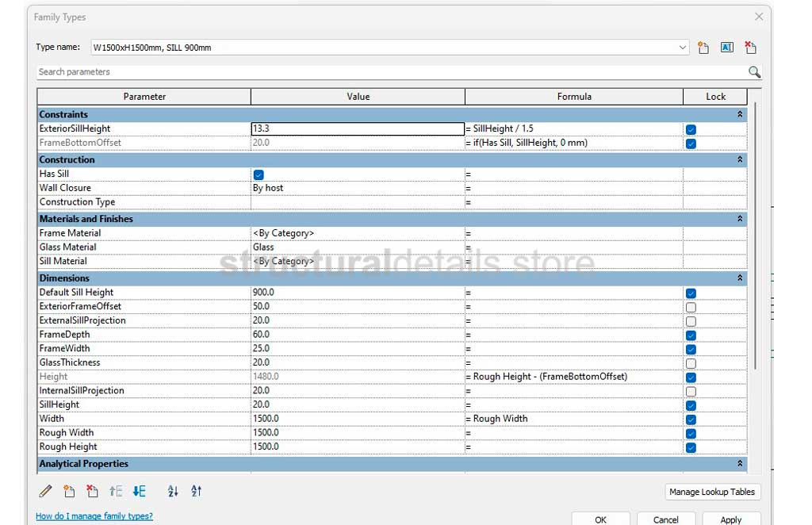The width and height of the screenshot is (812, 525).
Task: Enable lock for ExteriorFrameOffset
Action: pos(691,307)
